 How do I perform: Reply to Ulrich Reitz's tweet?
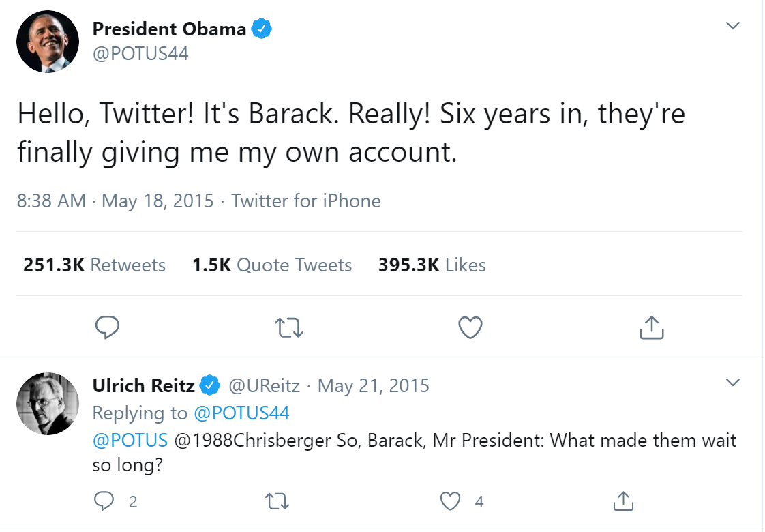(x=104, y=502)
